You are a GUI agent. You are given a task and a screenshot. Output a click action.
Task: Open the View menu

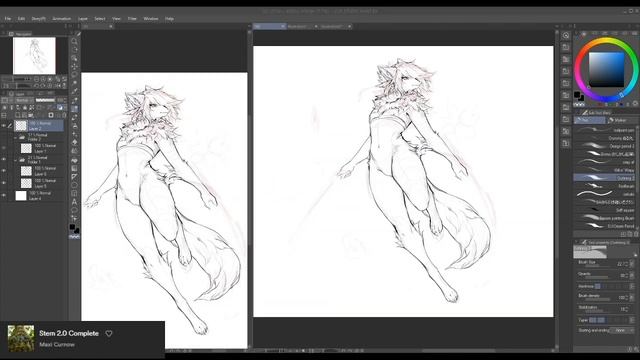pyautogui.click(x=116, y=19)
